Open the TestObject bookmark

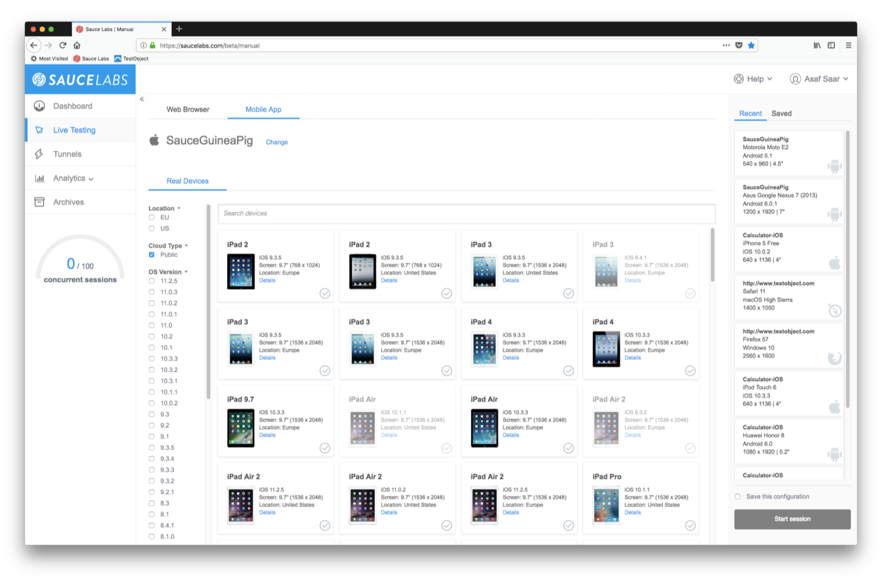click(x=131, y=58)
